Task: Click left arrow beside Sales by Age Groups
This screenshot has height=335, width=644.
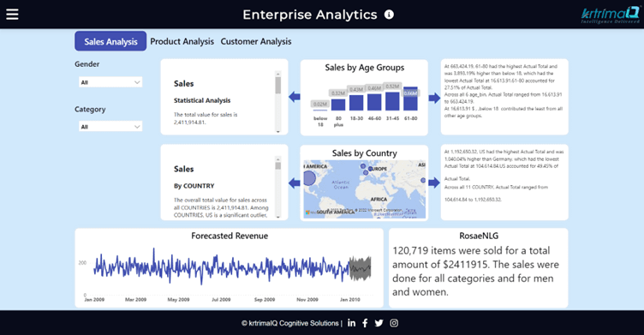Action: [x=295, y=98]
